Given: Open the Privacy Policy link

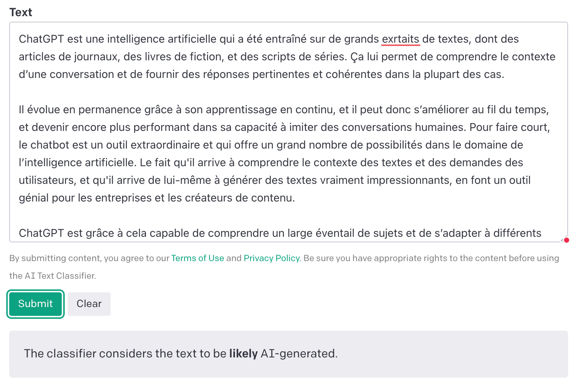Looking at the screenshot, I should (x=272, y=258).
